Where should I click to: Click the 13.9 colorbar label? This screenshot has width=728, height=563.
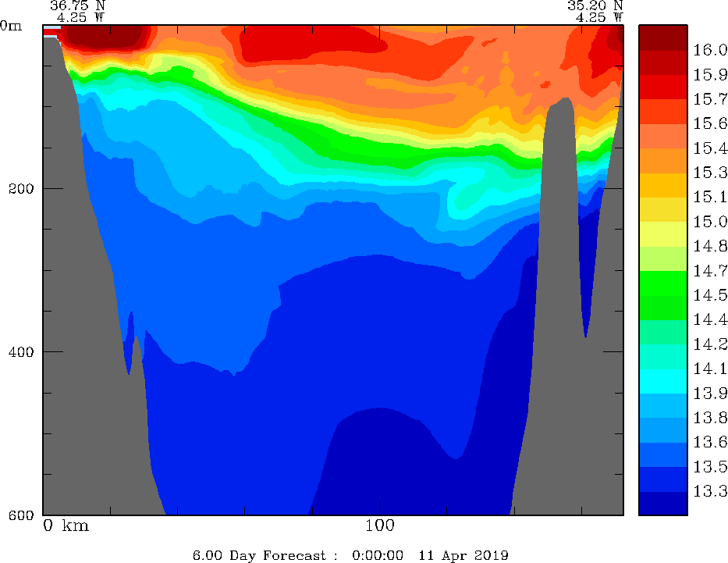click(x=710, y=394)
